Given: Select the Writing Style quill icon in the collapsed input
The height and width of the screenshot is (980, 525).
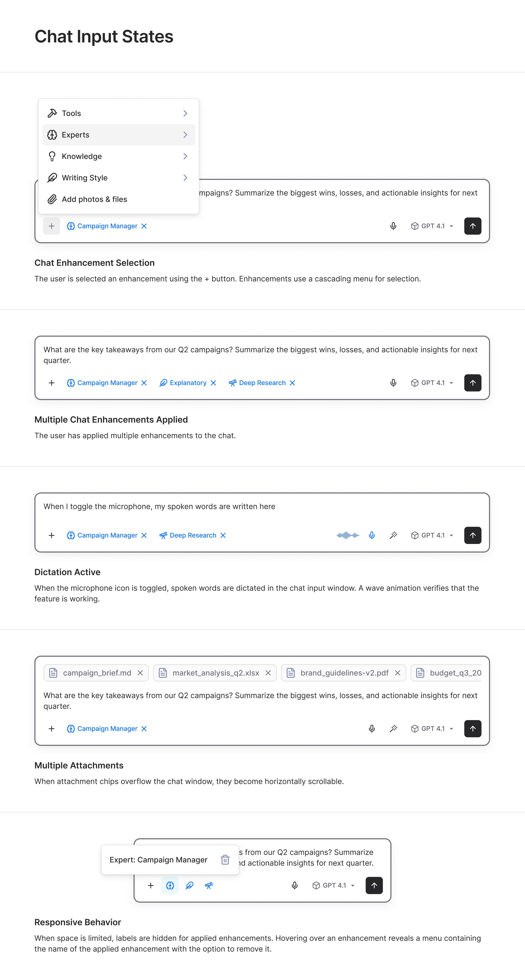Looking at the screenshot, I should [189, 885].
